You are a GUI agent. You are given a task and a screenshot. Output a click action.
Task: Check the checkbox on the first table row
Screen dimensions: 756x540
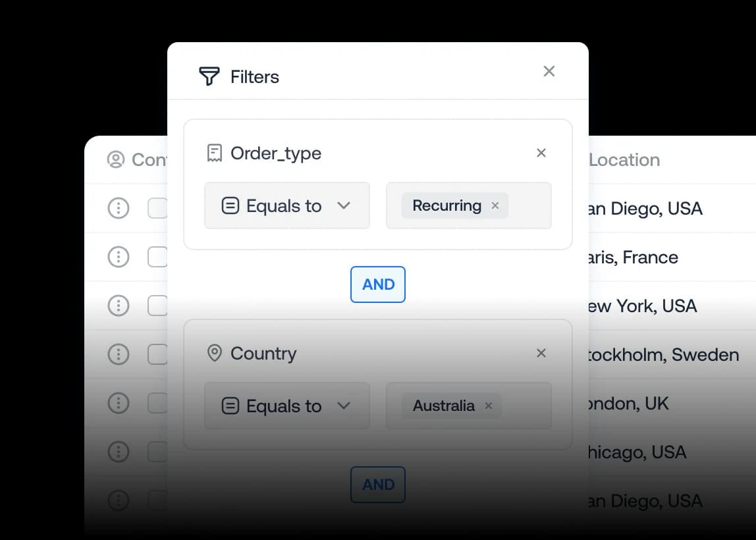pyautogui.click(x=158, y=208)
